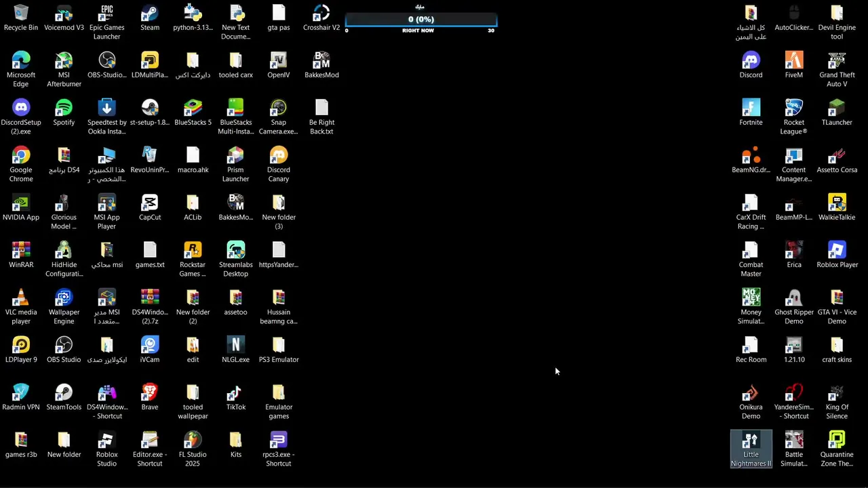Click the macro.ahk file
Screen dimensions: 868x488
pyautogui.click(x=193, y=161)
